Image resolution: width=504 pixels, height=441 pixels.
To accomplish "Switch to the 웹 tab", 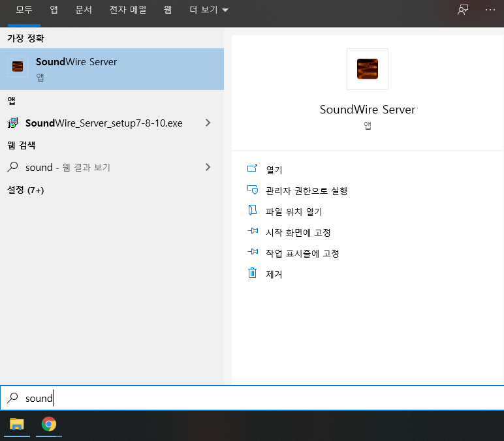I will (x=168, y=10).
